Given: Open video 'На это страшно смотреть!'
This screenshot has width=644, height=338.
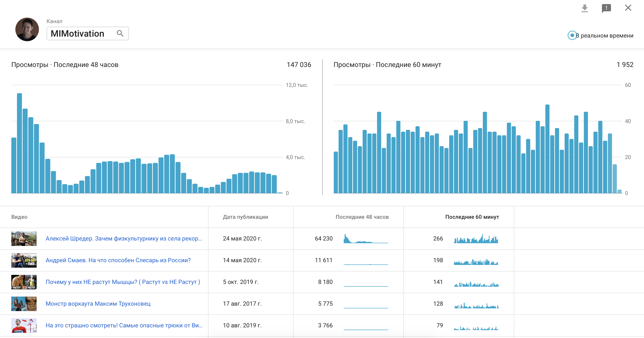Looking at the screenshot, I should pos(124,325).
